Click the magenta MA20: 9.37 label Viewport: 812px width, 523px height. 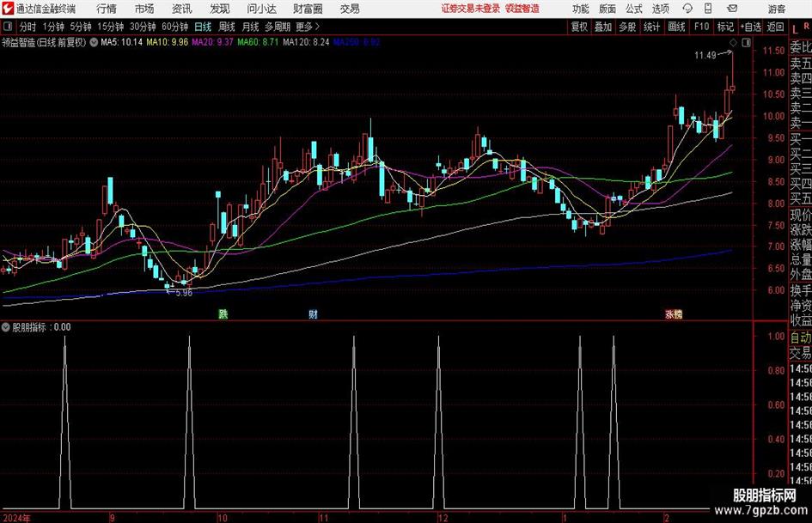(x=213, y=42)
